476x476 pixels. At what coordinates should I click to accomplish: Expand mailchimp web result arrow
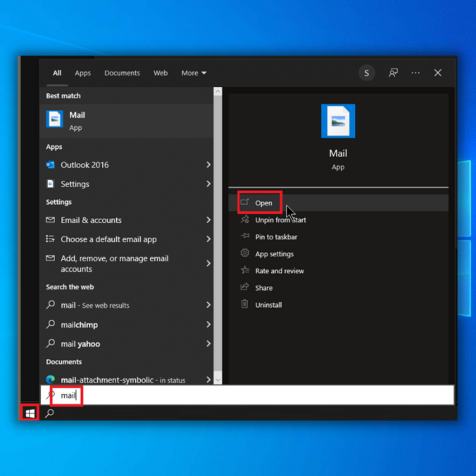click(208, 325)
